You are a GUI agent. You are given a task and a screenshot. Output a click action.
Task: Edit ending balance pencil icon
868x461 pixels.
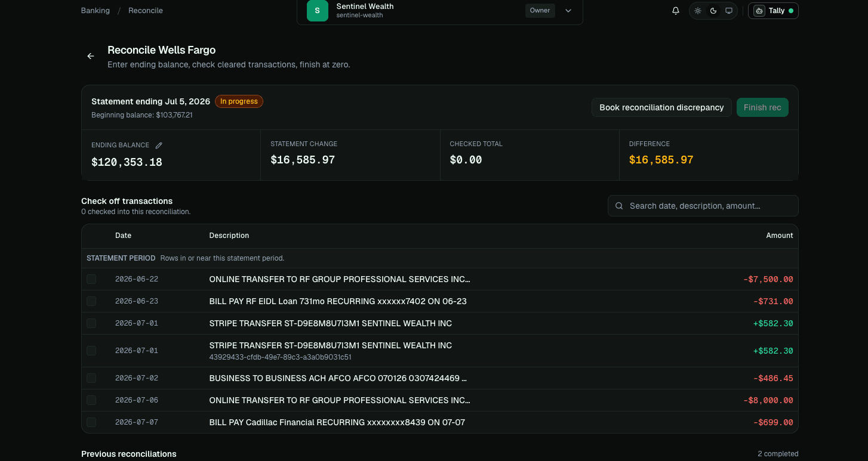[x=159, y=145]
